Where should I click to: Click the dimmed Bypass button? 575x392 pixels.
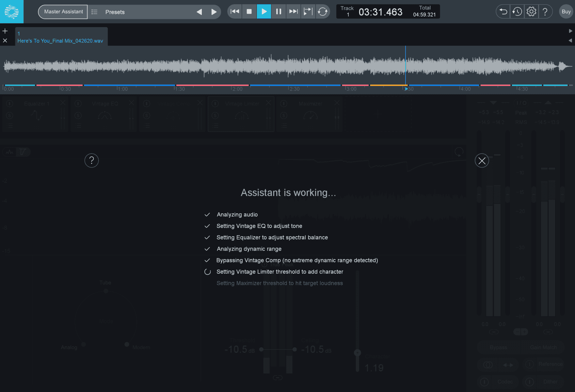[499, 347]
